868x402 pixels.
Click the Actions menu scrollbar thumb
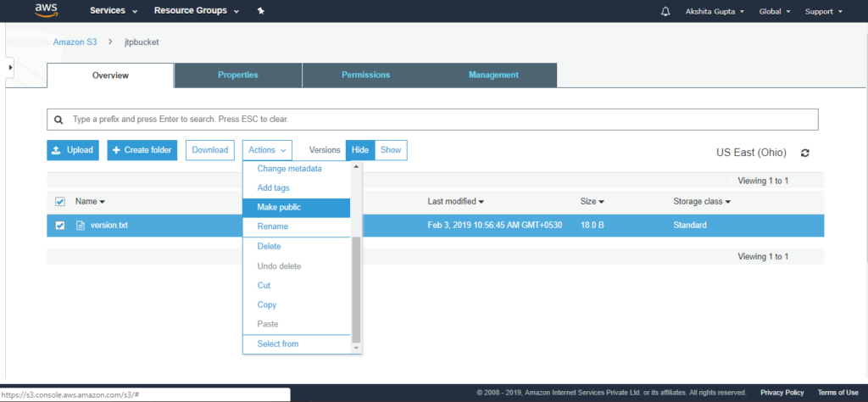click(x=356, y=289)
